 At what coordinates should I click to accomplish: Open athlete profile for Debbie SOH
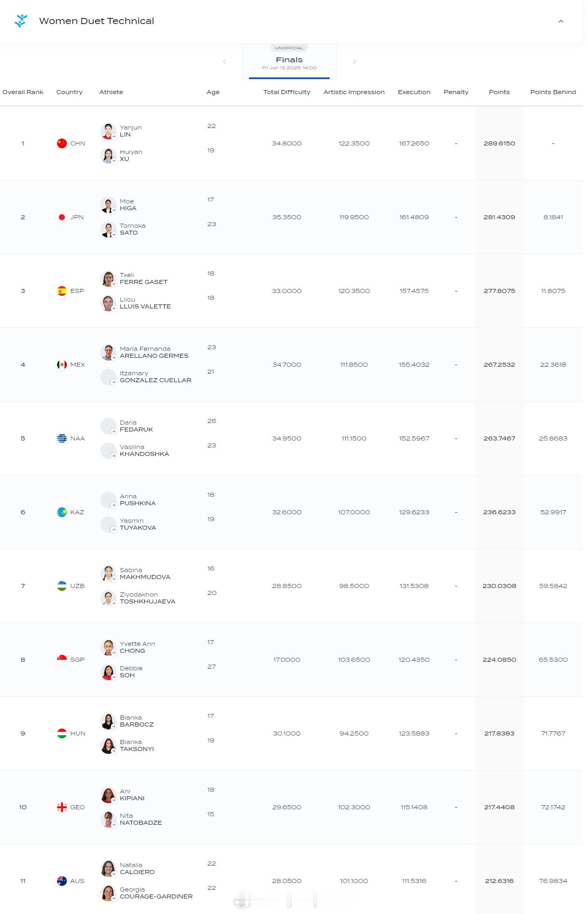(x=131, y=672)
